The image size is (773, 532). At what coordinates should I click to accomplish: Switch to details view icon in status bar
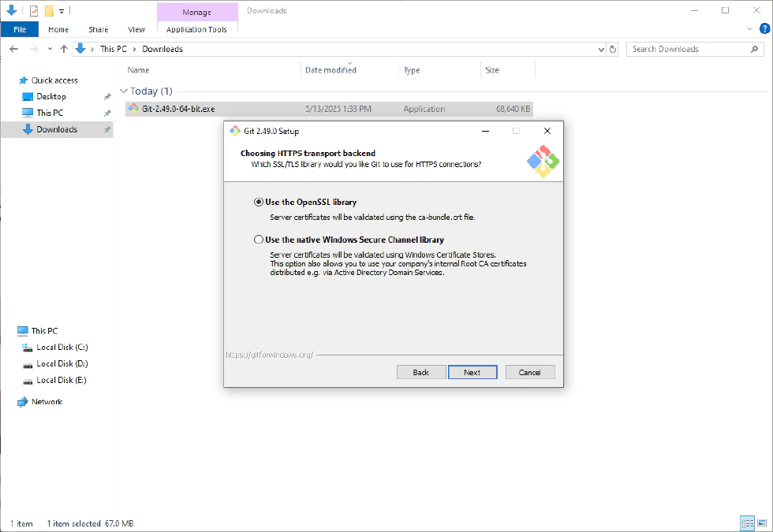[747, 523]
